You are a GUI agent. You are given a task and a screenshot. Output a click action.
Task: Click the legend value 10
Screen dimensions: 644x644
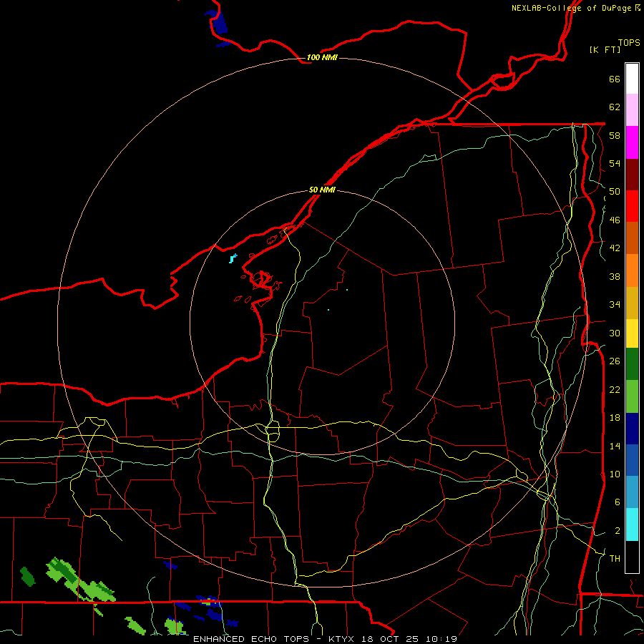(615, 474)
